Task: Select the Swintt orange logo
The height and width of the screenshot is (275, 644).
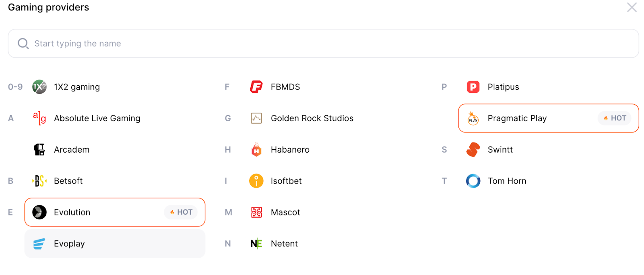Action: click(x=473, y=149)
